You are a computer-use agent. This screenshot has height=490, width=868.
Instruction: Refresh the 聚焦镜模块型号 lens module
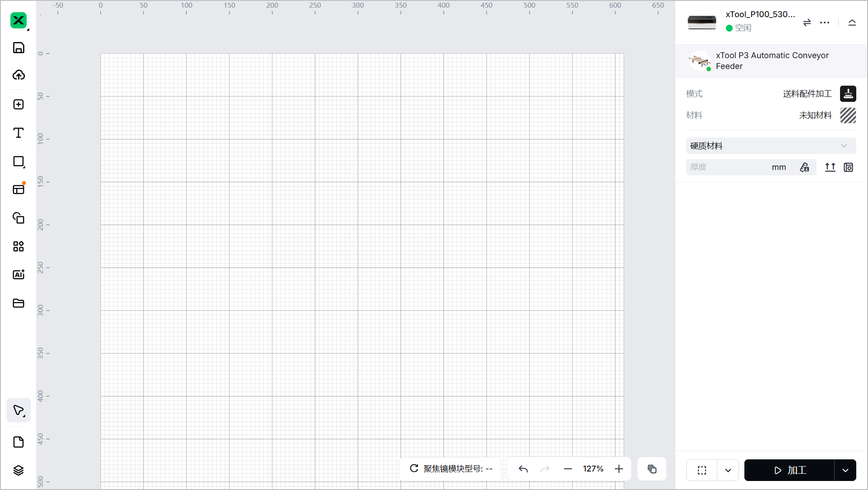pyautogui.click(x=414, y=468)
